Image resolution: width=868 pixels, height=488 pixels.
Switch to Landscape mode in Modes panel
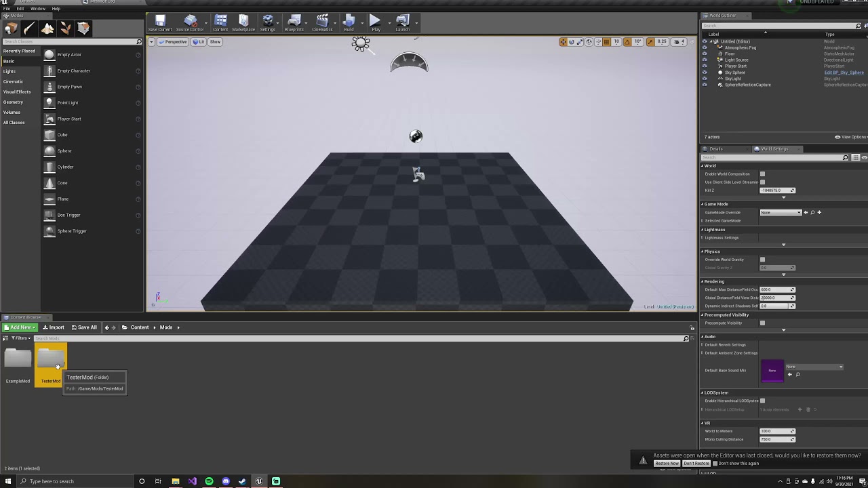[x=47, y=28]
